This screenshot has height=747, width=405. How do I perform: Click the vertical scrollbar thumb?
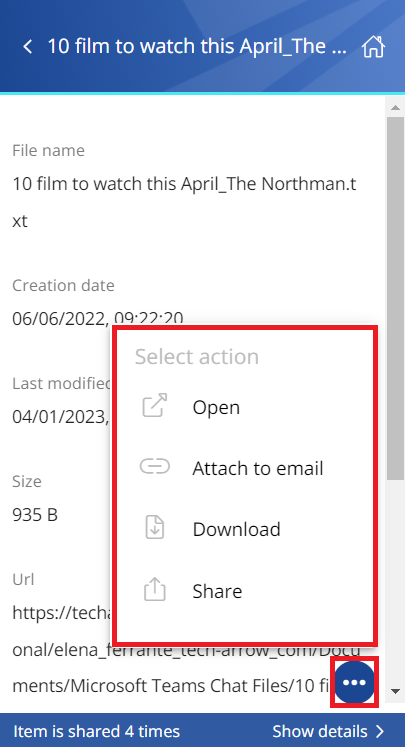[x=395, y=298]
